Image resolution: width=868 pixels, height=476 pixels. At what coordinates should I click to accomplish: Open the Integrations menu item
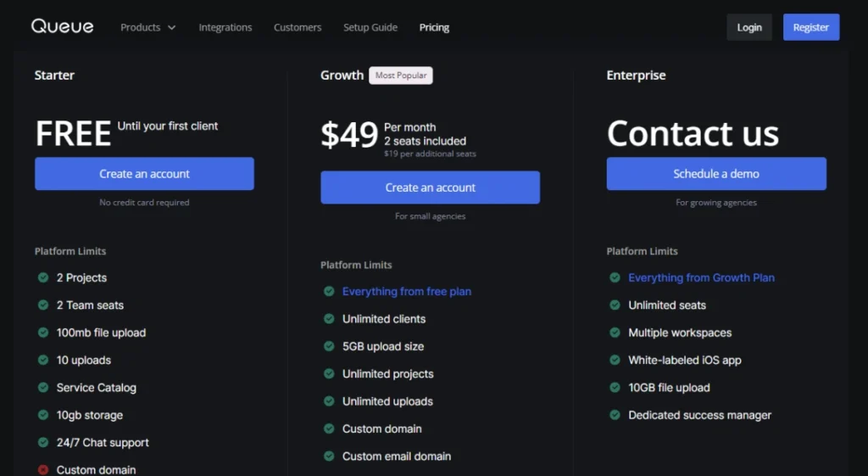[225, 27]
